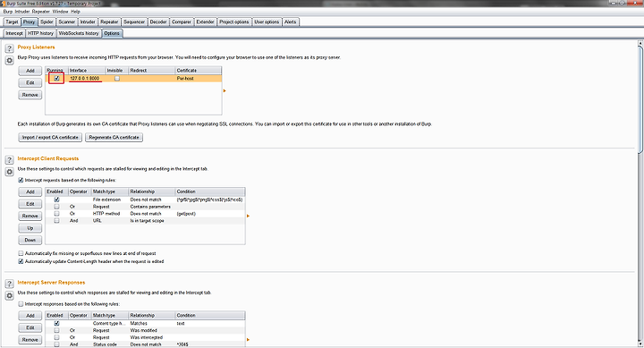The width and height of the screenshot is (644, 348).
Task: Enable automatically fix missing new lines
Action: [x=21, y=253]
